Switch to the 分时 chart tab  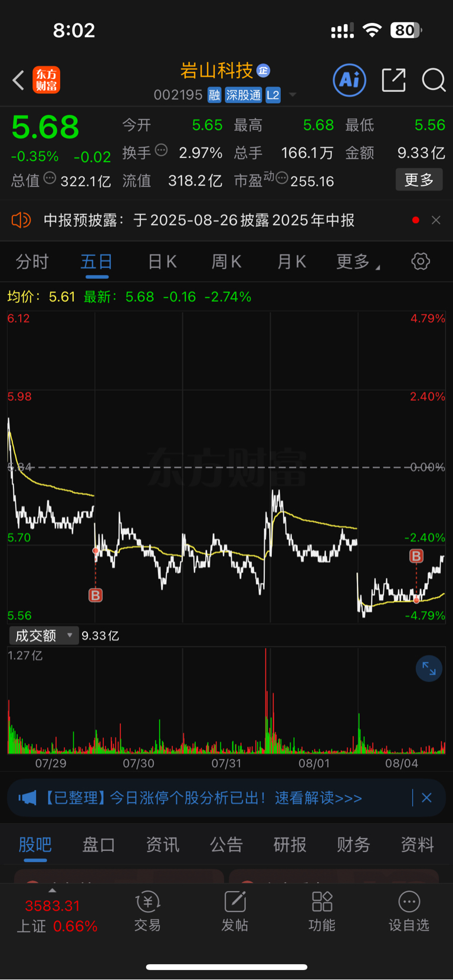[32, 262]
